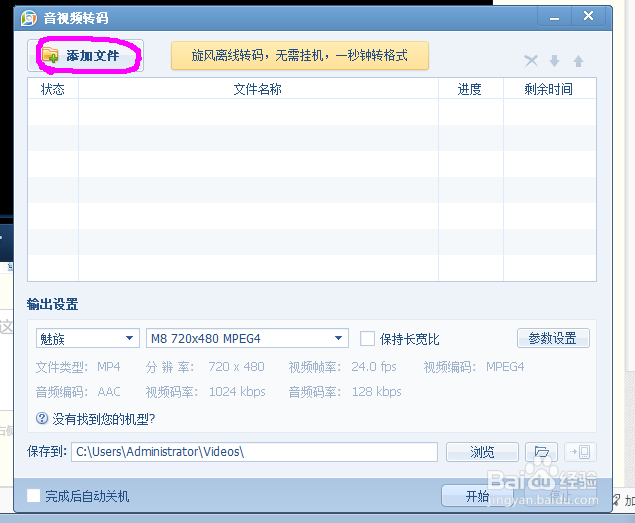This screenshot has width=635, height=523.
Task: Toggle the 完成后自动关机 checkbox
Action: (x=34, y=495)
